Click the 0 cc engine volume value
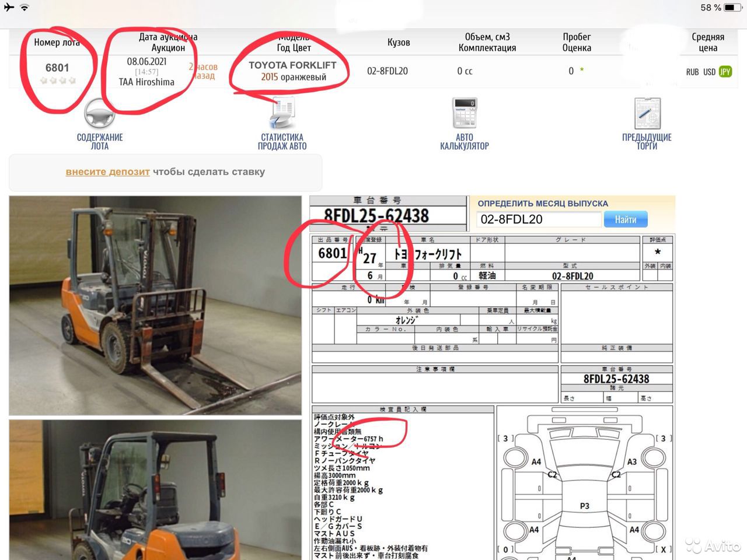Image resolution: width=747 pixels, height=560 pixels. pos(465,71)
